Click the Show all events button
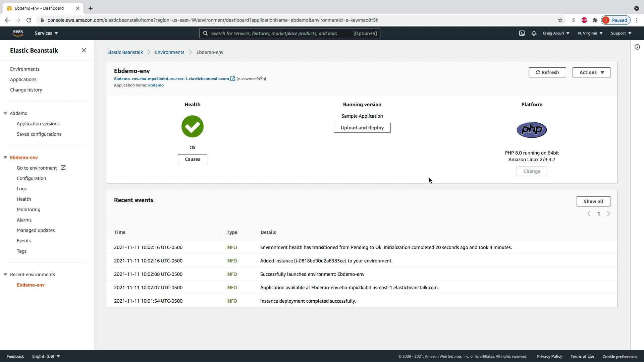644x362 pixels. point(593,201)
